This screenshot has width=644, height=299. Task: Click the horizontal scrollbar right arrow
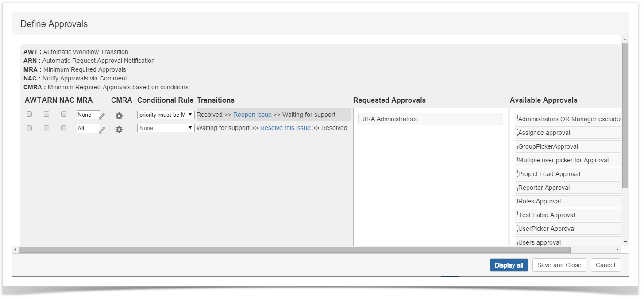point(617,250)
